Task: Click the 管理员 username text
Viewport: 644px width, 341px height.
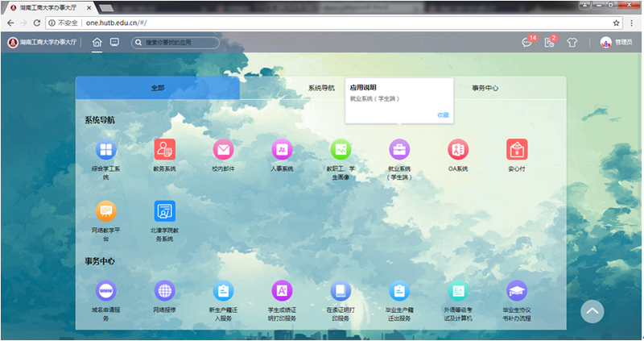Action: coord(623,42)
